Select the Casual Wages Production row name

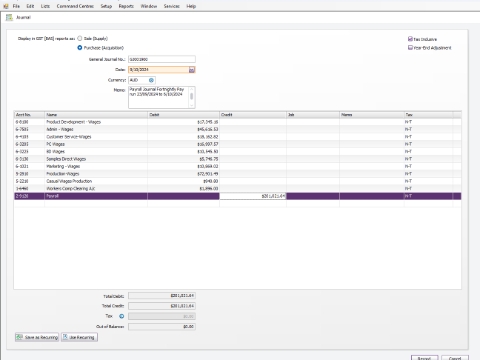pyautogui.click(x=69, y=181)
